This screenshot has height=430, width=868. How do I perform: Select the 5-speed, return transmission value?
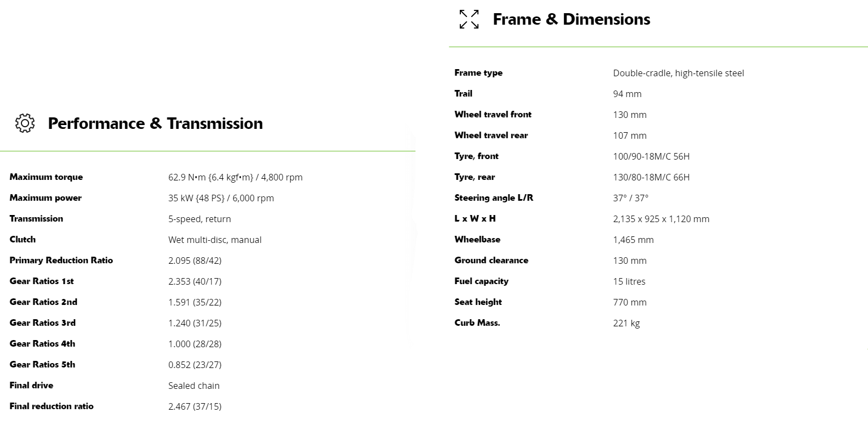point(199,219)
